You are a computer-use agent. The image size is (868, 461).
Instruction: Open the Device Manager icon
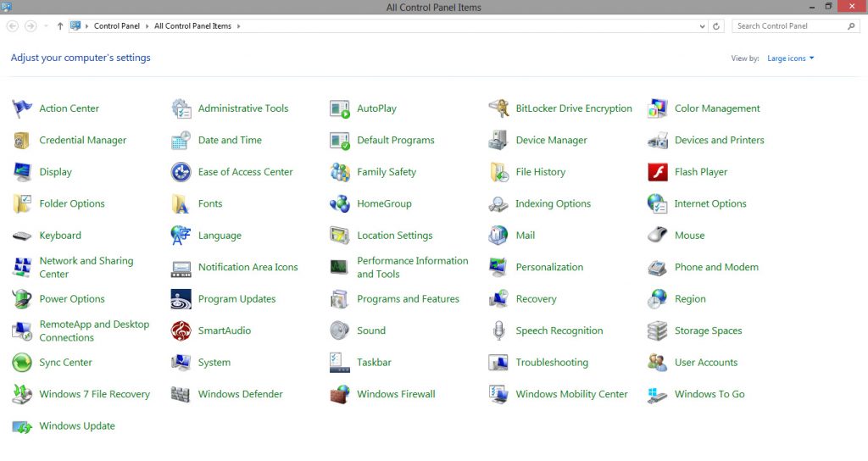tap(498, 141)
